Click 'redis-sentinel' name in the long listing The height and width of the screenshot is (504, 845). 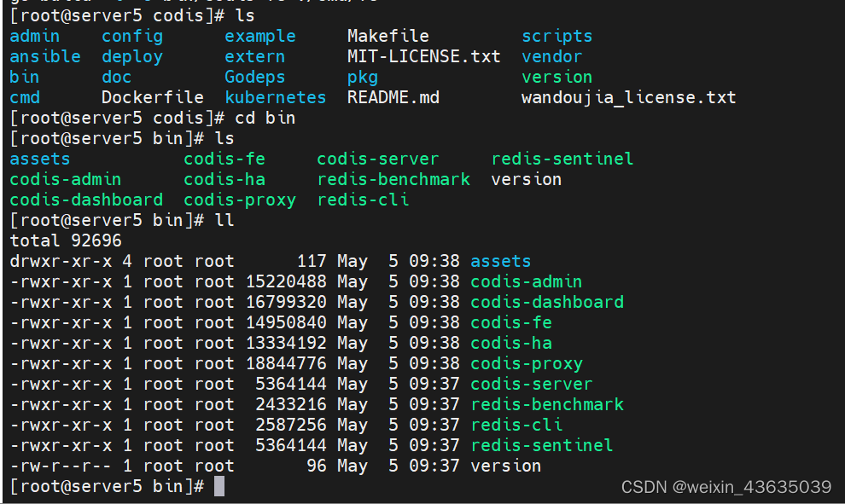(542, 445)
